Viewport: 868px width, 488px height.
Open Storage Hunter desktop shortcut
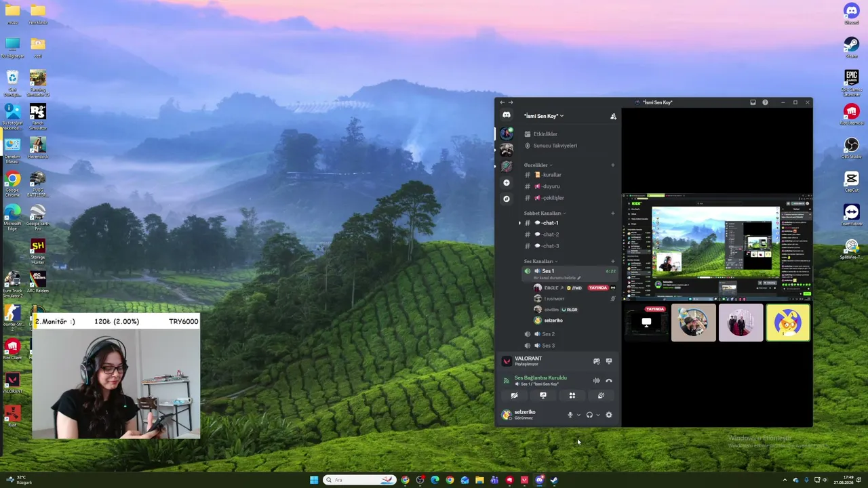[x=38, y=251]
